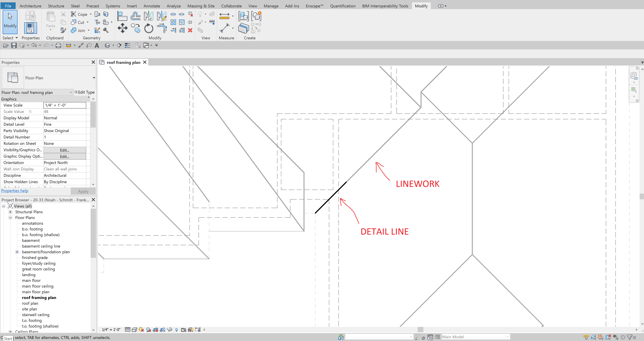Open the Annotate ribbon tab
Viewport: 644px width, 341px height.
pyautogui.click(x=151, y=6)
